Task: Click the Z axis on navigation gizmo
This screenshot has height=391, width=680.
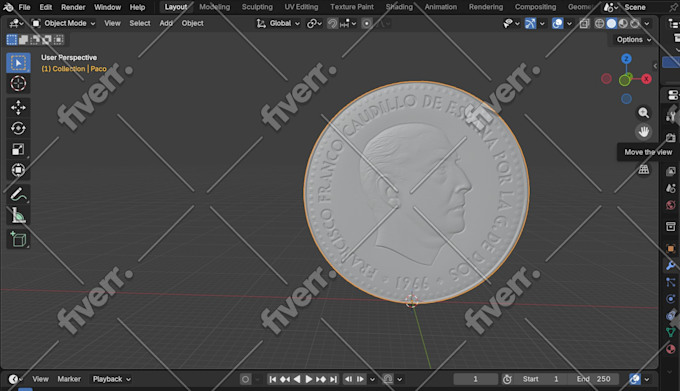Action: point(626,59)
